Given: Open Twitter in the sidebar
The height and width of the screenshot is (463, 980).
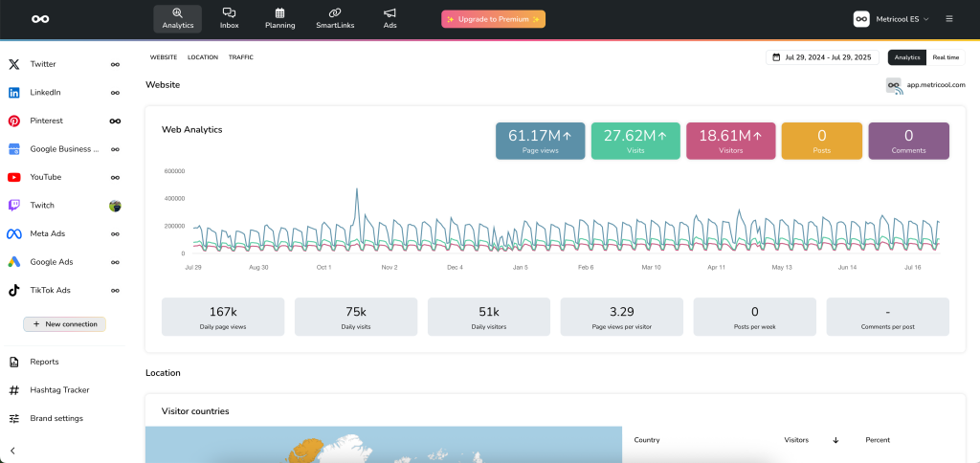Looking at the screenshot, I should click(43, 64).
